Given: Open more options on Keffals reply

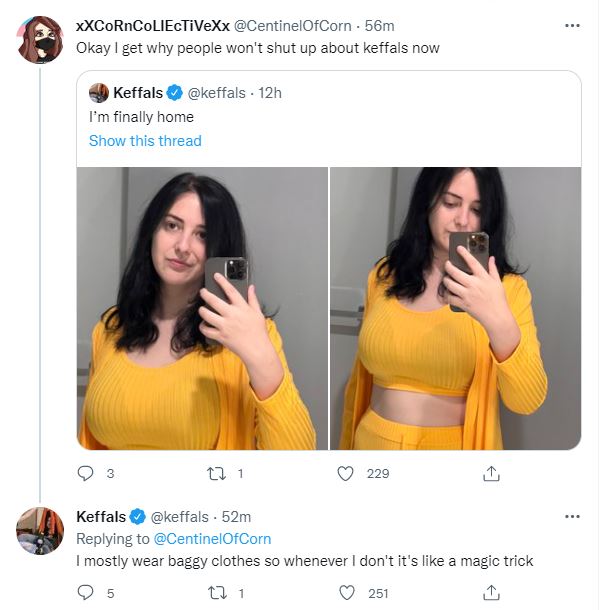Looking at the screenshot, I should click(572, 517).
